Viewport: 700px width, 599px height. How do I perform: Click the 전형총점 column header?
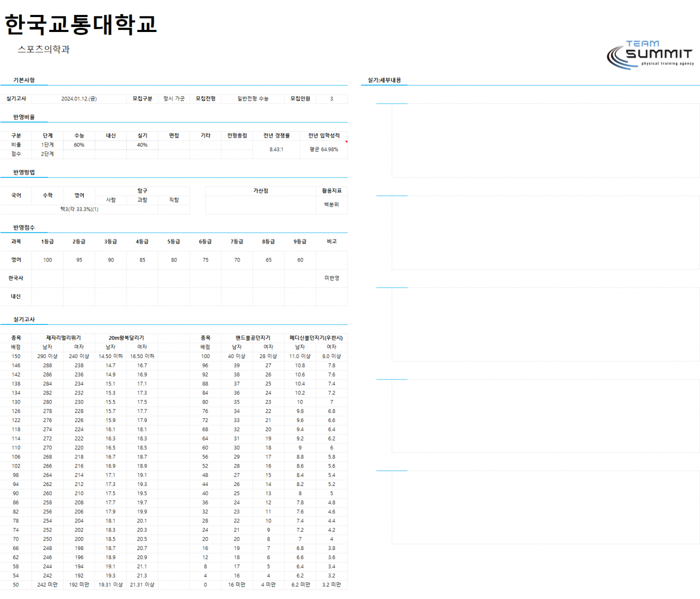click(237, 135)
